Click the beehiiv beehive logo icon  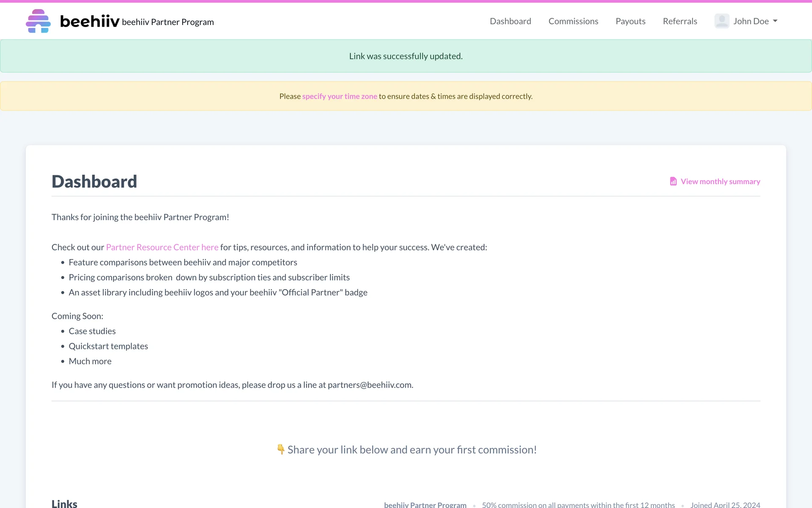click(38, 21)
